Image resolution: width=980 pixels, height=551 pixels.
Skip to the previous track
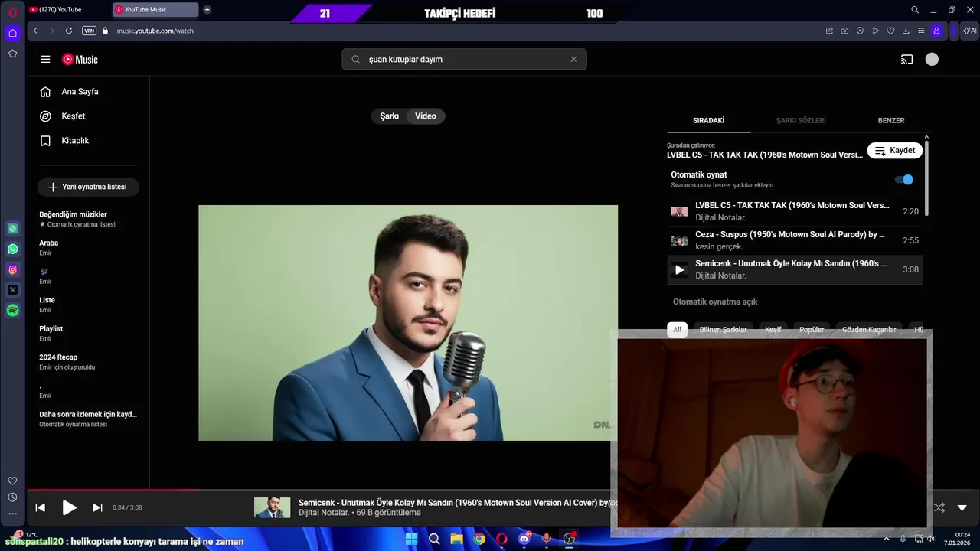41,507
